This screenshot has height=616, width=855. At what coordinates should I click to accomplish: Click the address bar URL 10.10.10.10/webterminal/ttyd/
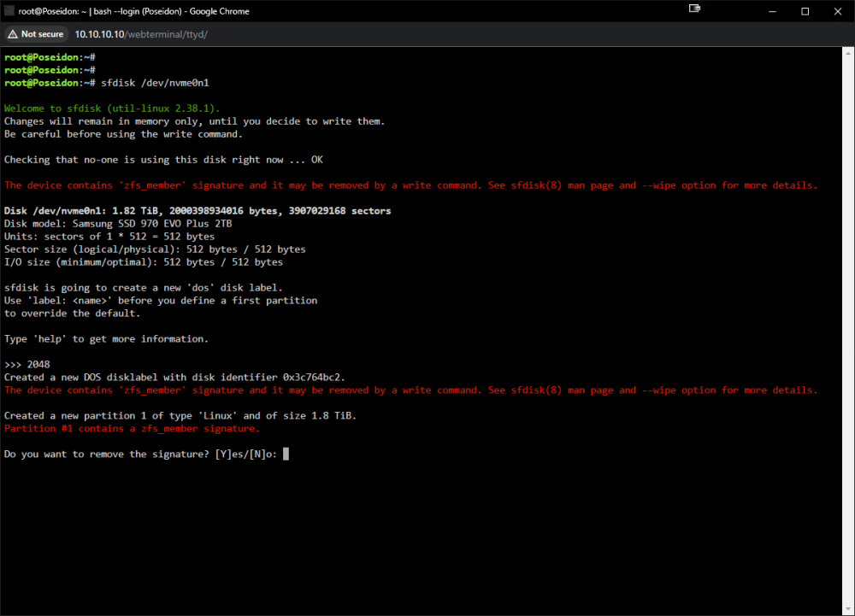[141, 34]
